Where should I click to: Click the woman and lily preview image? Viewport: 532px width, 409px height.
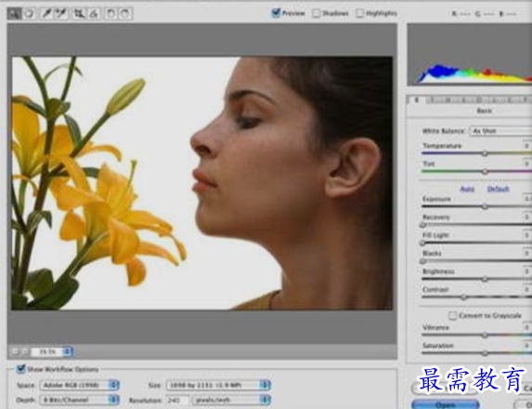pos(201,183)
